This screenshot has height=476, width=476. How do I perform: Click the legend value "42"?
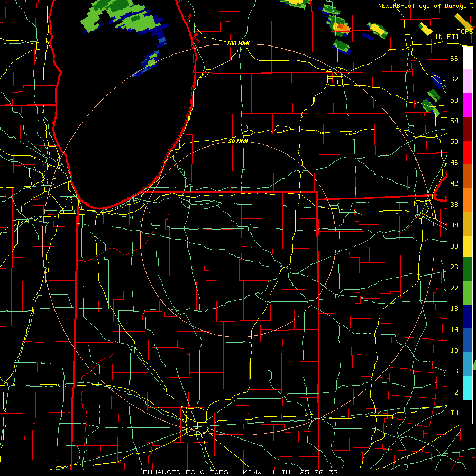point(454,184)
